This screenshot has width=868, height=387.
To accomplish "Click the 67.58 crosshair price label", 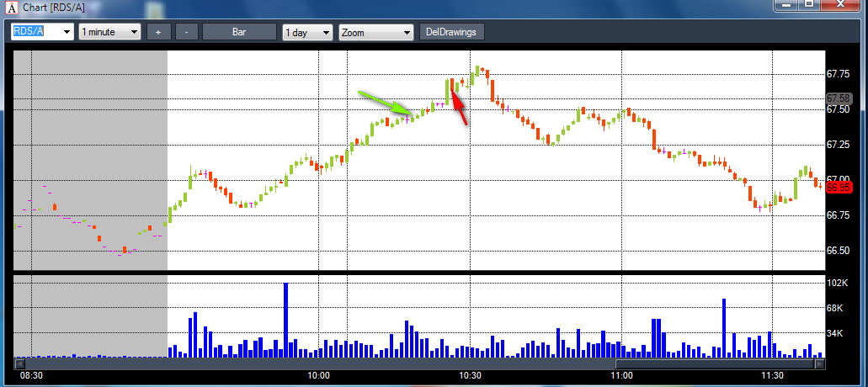I will (838, 98).
